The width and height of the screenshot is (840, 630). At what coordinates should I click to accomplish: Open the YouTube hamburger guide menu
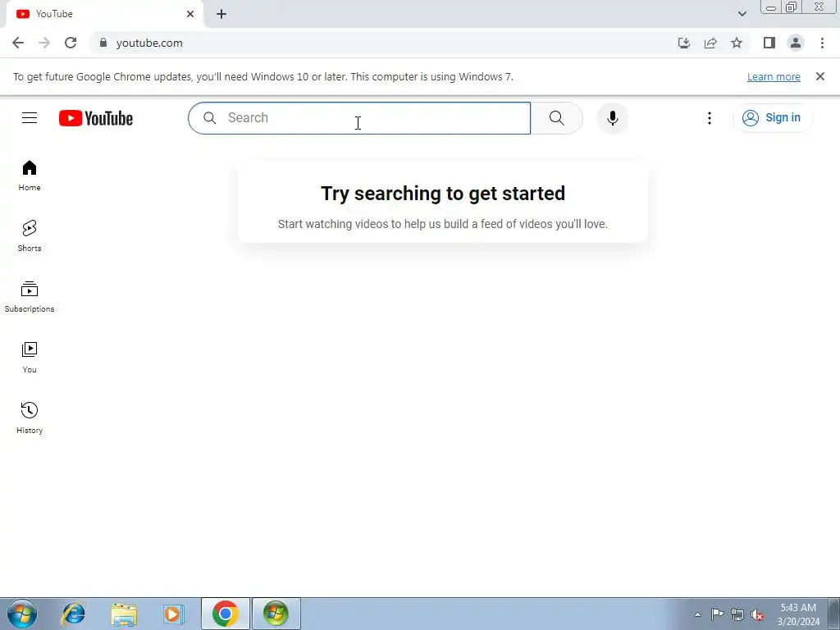tap(30, 118)
